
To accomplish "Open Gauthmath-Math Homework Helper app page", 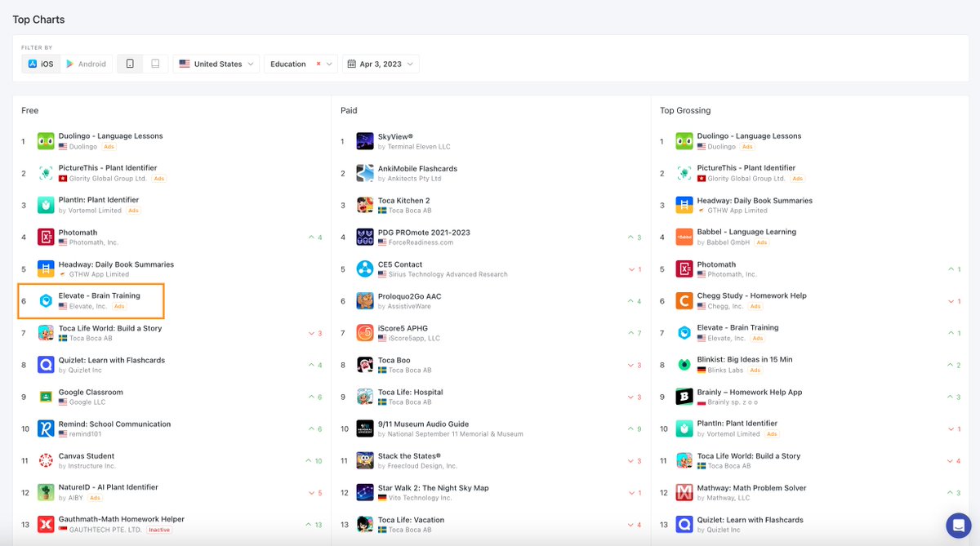I will [x=122, y=519].
